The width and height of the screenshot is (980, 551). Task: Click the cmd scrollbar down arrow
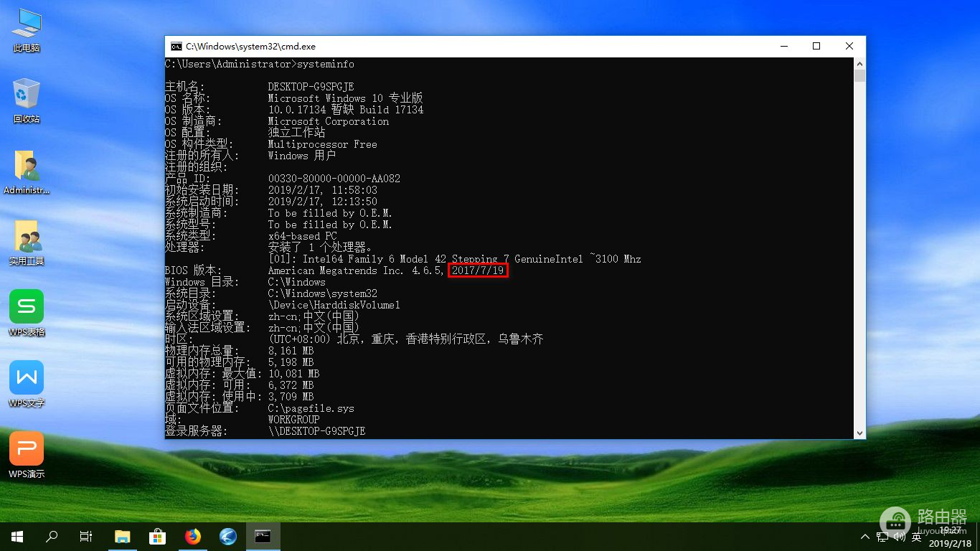pyautogui.click(x=859, y=433)
